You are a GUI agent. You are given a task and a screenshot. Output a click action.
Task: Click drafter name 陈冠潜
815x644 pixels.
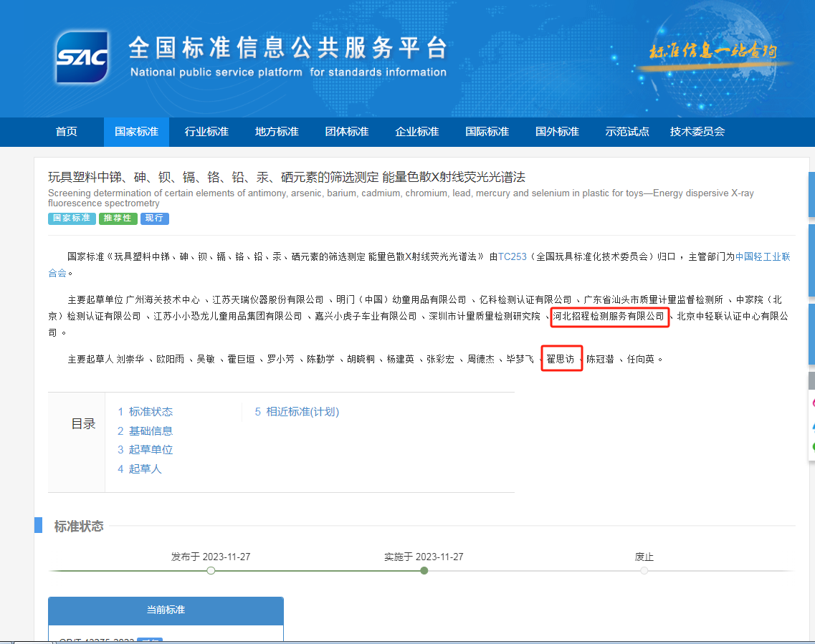[601, 360]
